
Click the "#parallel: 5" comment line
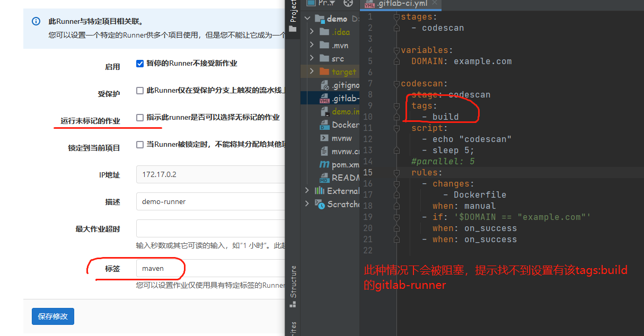pyautogui.click(x=443, y=162)
